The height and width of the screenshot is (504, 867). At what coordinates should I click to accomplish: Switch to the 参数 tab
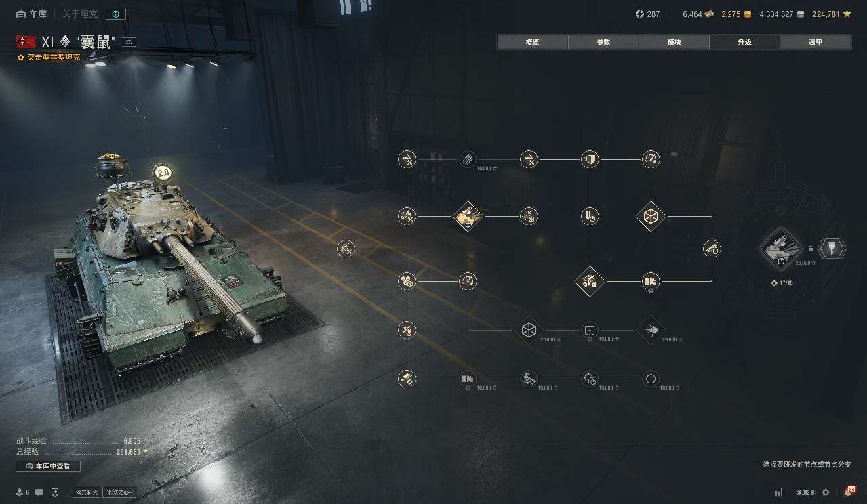[x=603, y=42]
